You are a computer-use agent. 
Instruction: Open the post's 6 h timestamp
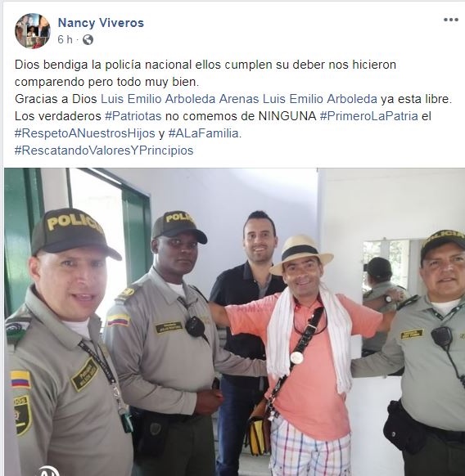[65, 40]
